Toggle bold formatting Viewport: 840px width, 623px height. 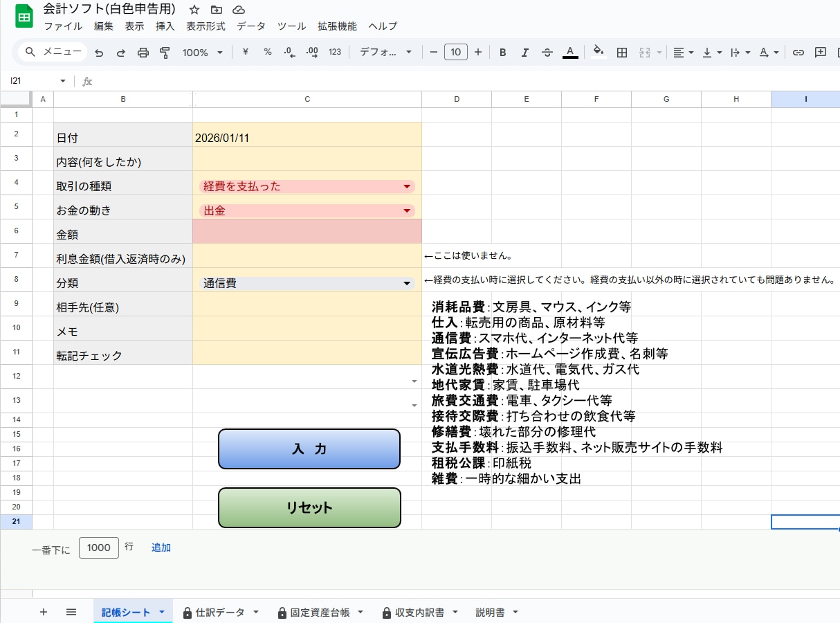(x=503, y=52)
